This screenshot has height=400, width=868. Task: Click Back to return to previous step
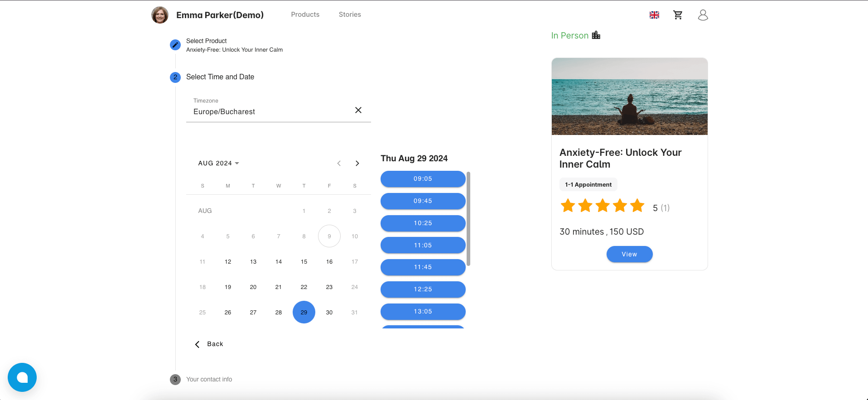[209, 344]
